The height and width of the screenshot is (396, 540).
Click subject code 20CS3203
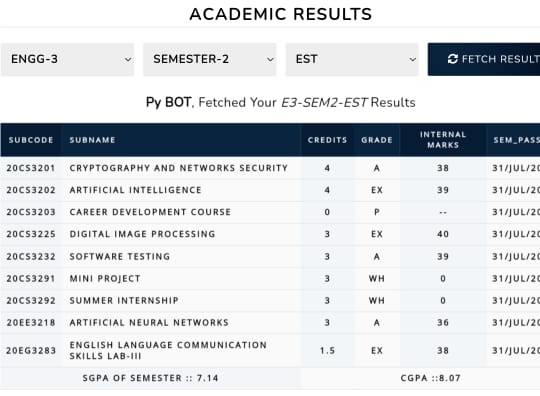coord(31,212)
